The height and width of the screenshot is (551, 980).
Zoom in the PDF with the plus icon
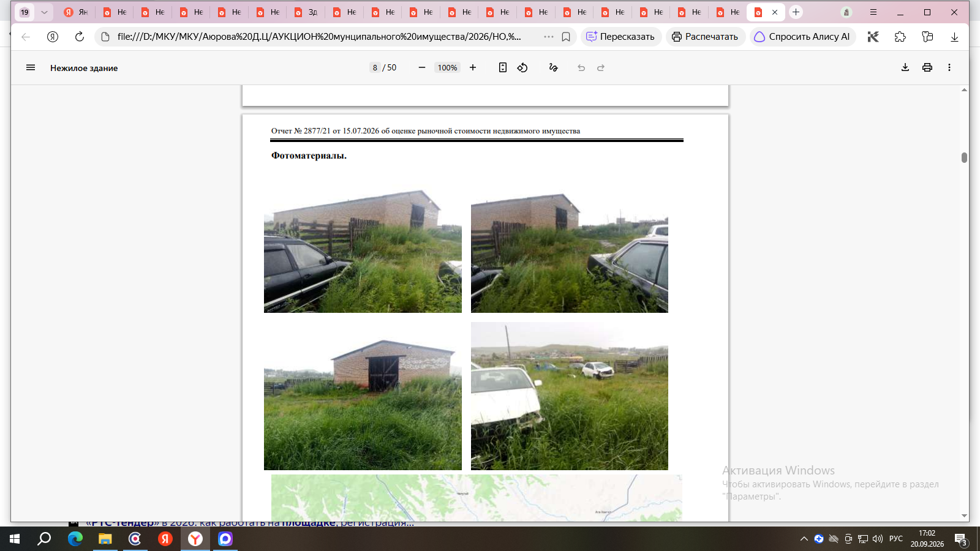click(473, 67)
